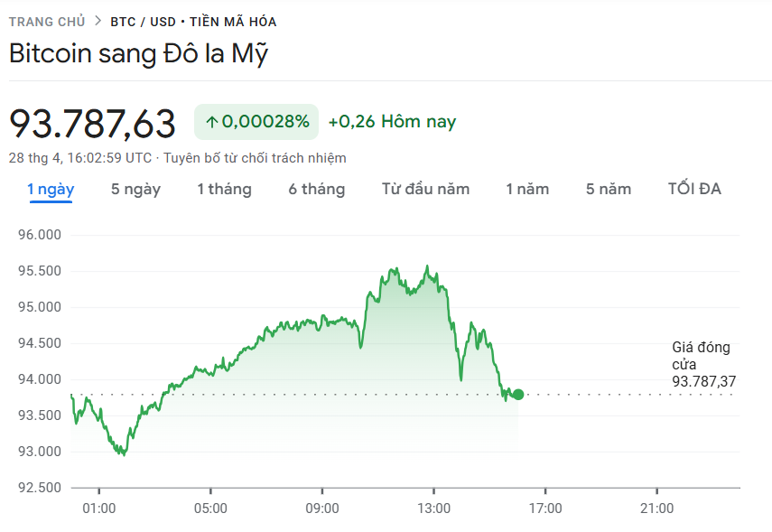Click the latest price dot on the chart

pyautogui.click(x=517, y=394)
